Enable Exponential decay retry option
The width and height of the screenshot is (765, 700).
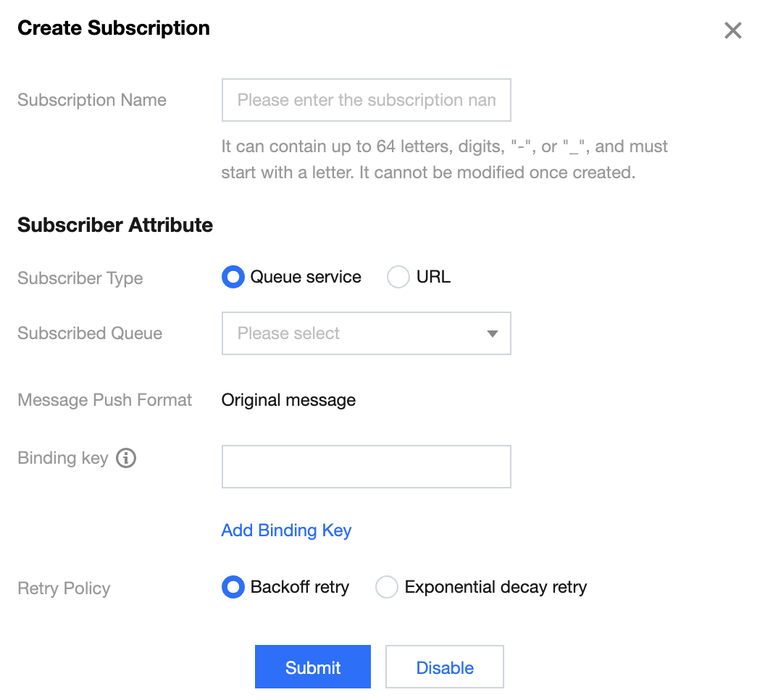pos(387,588)
